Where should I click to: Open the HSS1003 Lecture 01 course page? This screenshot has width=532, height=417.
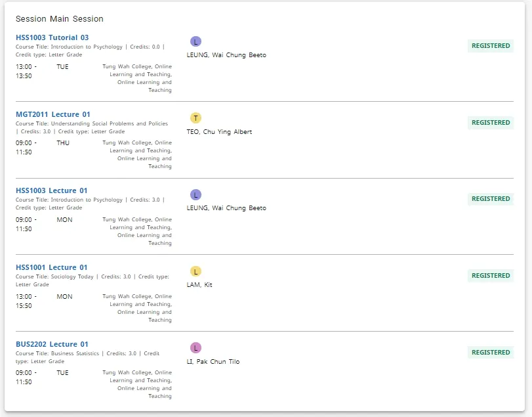coord(52,190)
